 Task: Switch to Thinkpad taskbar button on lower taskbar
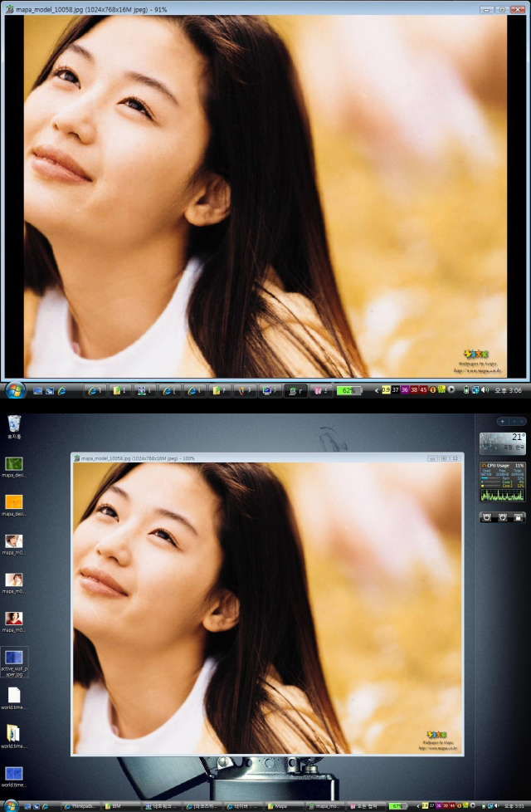point(80,806)
